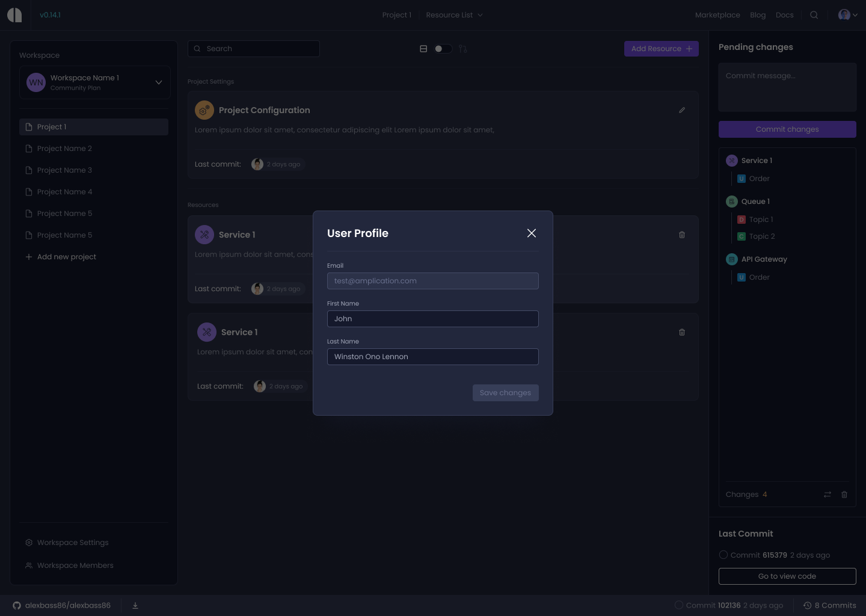
Task: Click the WN workspace avatar
Action: [36, 82]
